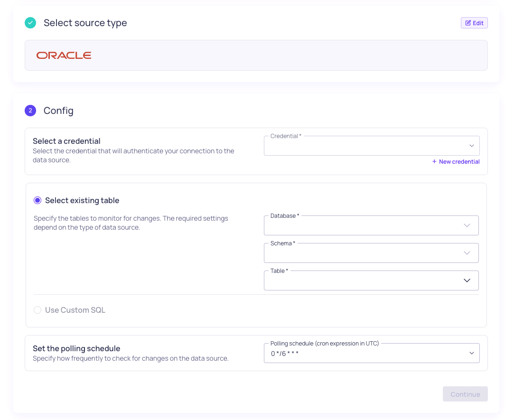Viewport: 514px width, 420px height.
Task: Click the polling schedule cron expression field
Action: coord(372,353)
